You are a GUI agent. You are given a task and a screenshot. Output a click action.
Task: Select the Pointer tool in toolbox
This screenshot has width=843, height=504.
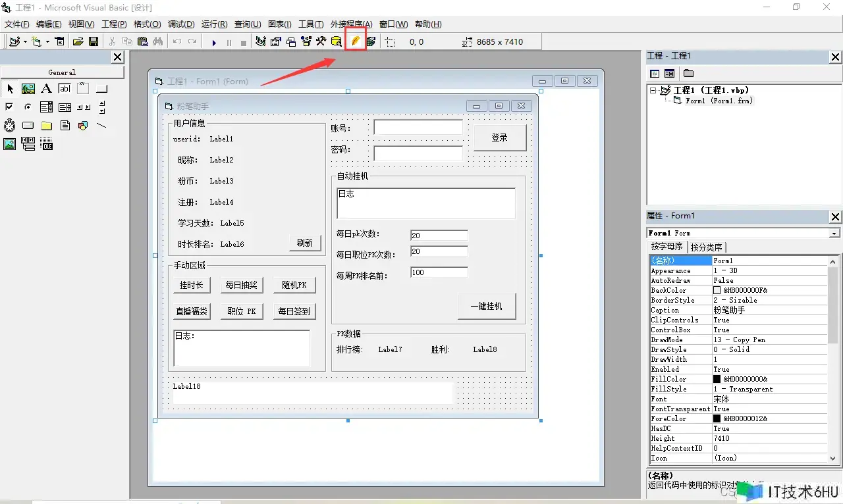click(10, 89)
